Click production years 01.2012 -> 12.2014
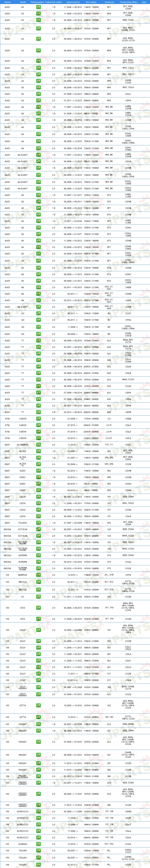This screenshot has width=150, height=868. [x=73, y=776]
